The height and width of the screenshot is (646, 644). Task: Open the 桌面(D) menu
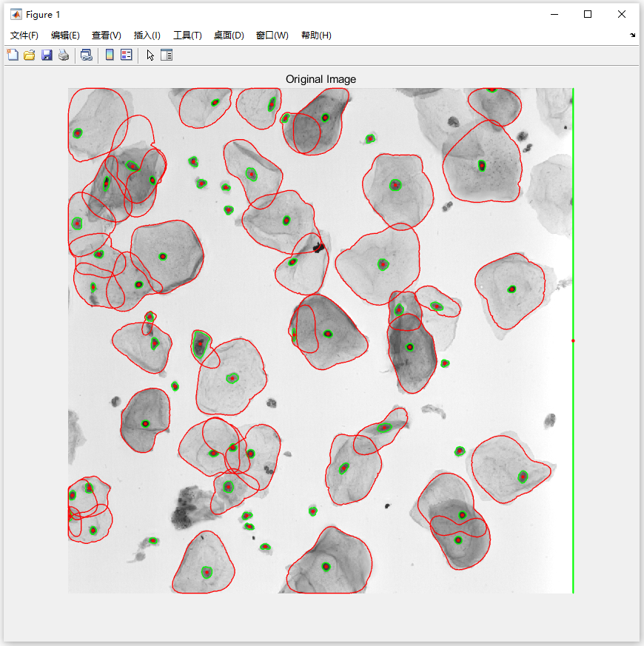pos(229,36)
